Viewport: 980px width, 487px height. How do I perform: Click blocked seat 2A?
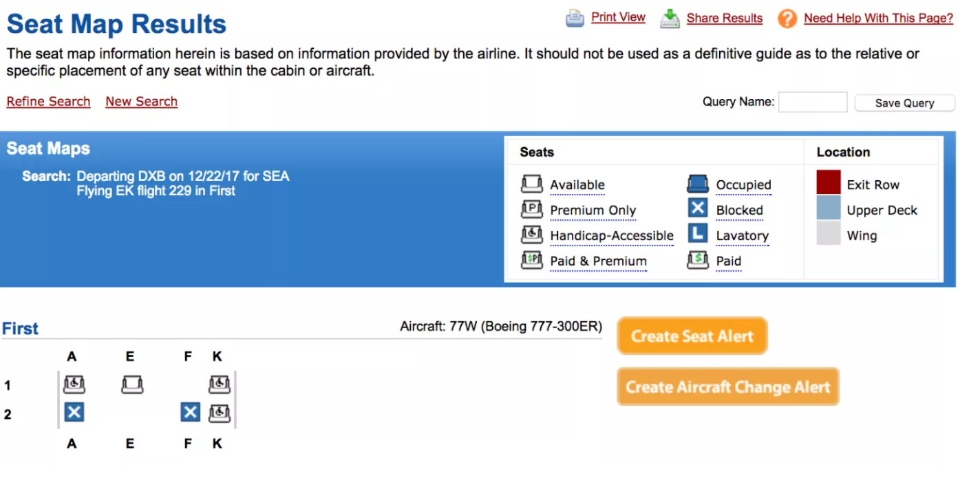tap(74, 413)
